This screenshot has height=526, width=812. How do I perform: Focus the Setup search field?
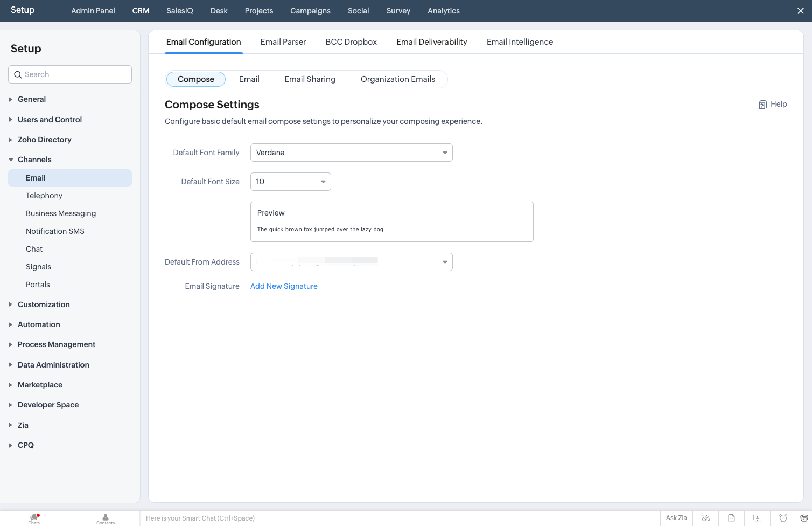pos(70,74)
